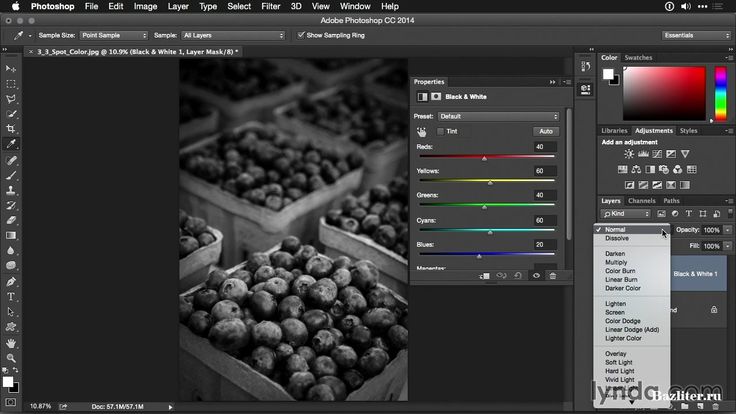Image resolution: width=736 pixels, height=414 pixels.
Task: Activate the Type tool
Action: (11, 296)
